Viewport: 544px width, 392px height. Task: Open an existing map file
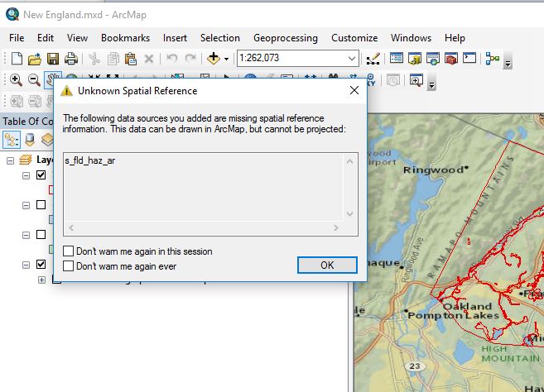[35, 59]
